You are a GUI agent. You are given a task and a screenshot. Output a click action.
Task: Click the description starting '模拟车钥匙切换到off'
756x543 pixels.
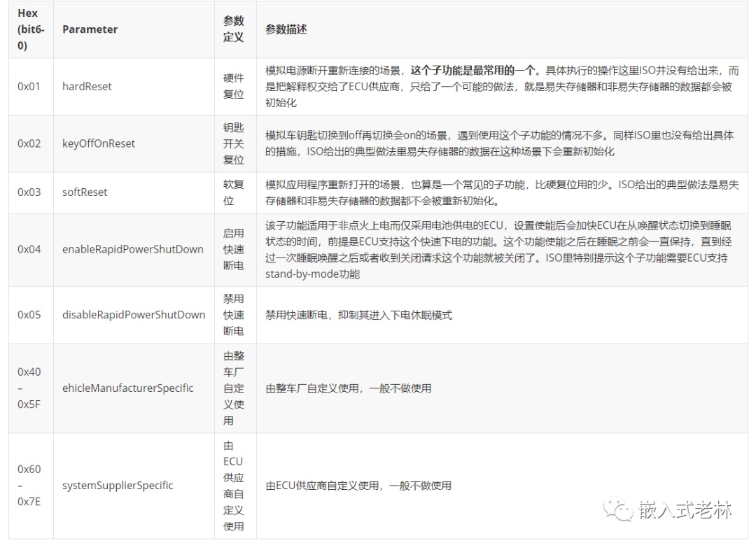502,143
